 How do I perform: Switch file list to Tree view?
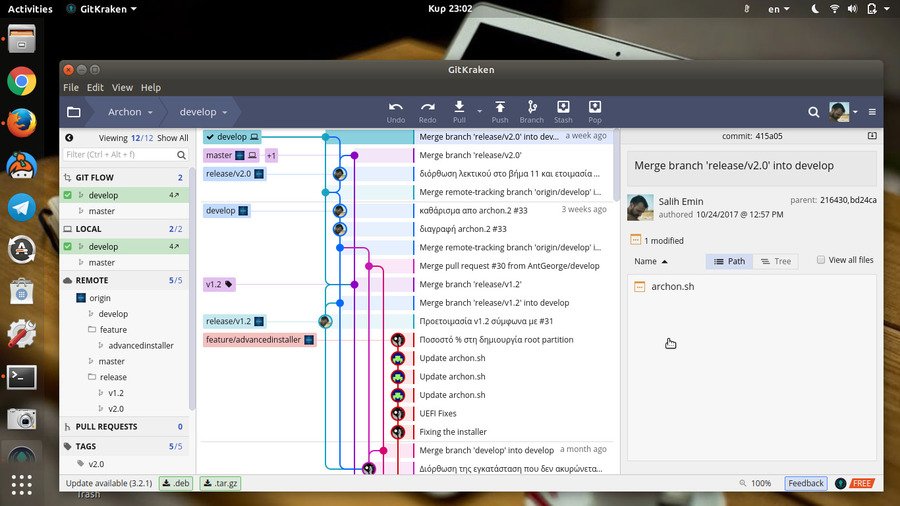click(x=776, y=261)
